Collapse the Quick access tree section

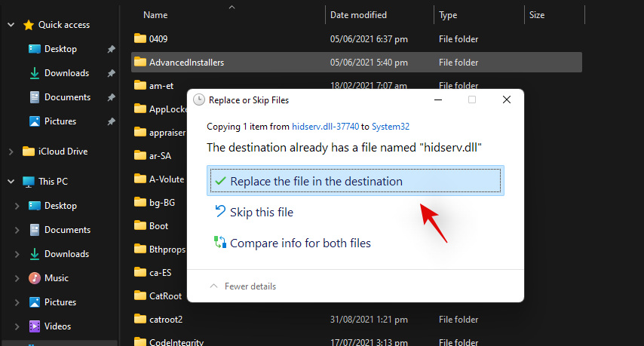pyautogui.click(x=11, y=25)
